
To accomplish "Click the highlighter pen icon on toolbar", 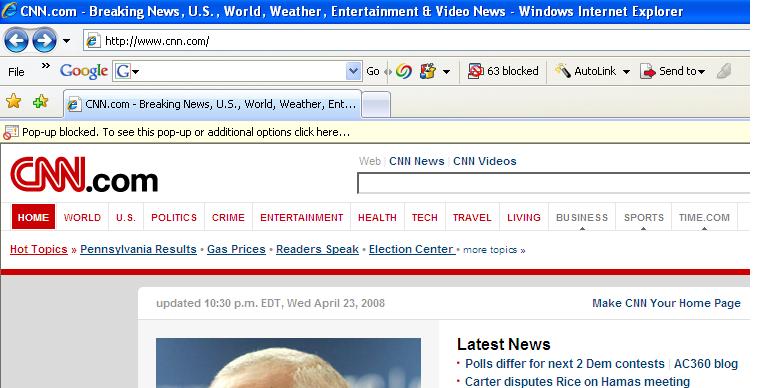I will (725, 71).
